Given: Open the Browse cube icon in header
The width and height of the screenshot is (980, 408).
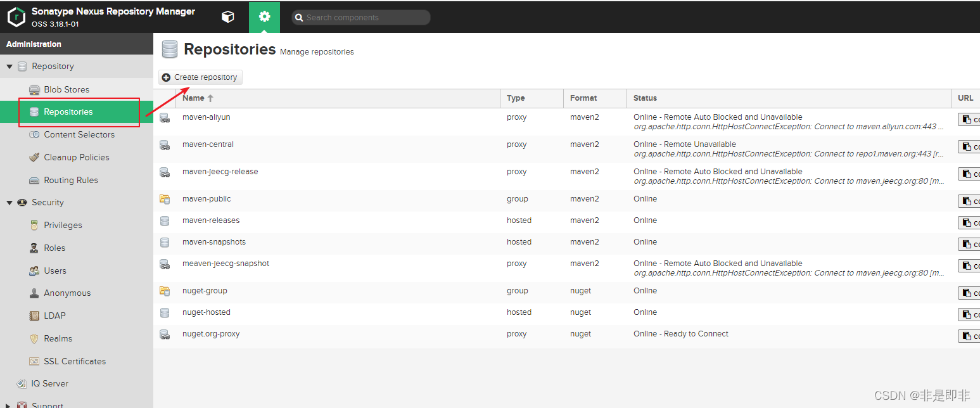Looking at the screenshot, I should 228,17.
